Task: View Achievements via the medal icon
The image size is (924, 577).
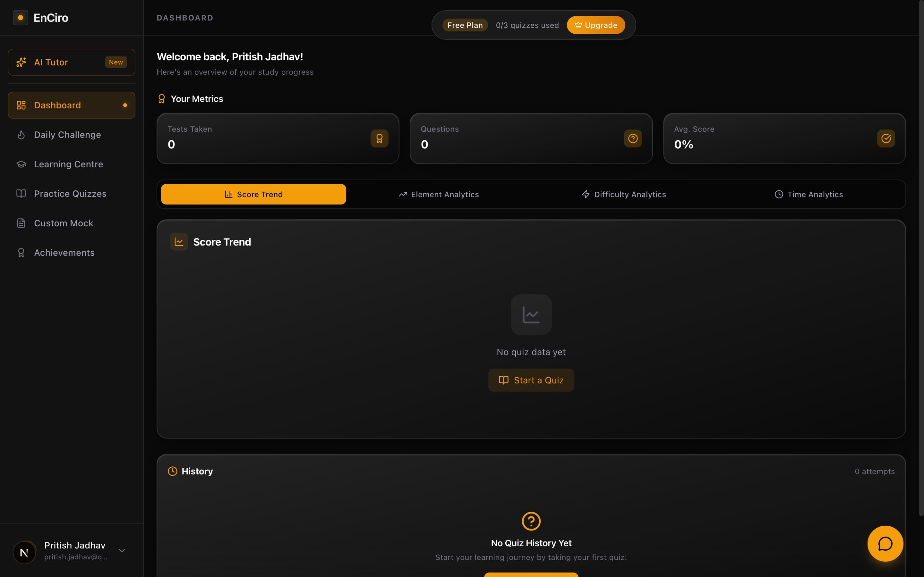Action: pyautogui.click(x=21, y=252)
